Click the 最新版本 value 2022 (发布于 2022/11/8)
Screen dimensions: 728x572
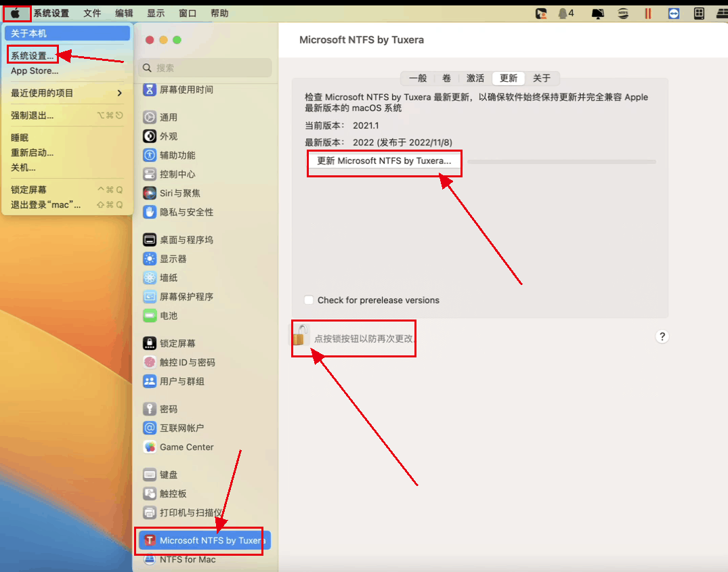402,142
